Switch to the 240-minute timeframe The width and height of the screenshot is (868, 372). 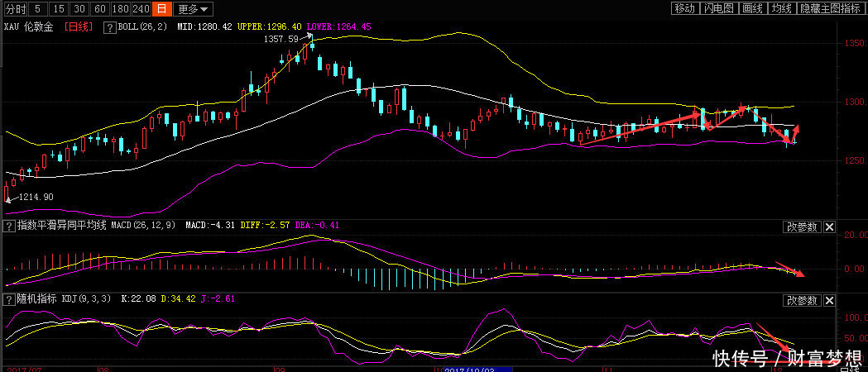tap(141, 9)
